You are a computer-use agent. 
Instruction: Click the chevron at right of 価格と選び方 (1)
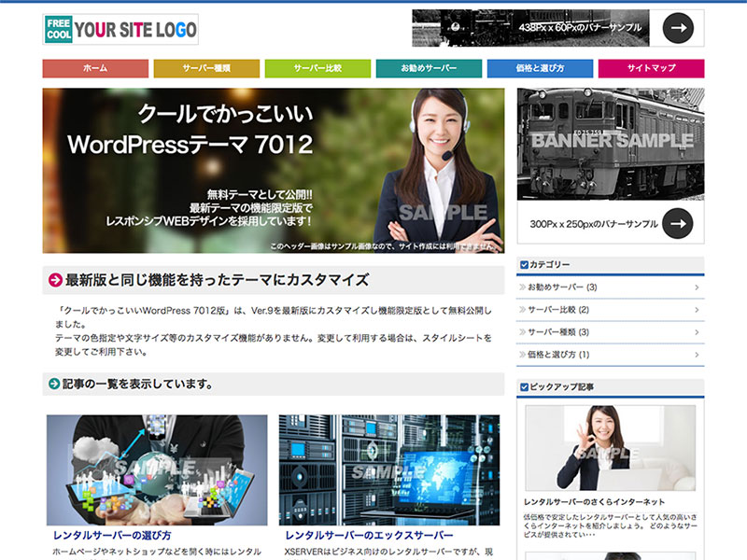point(697,355)
